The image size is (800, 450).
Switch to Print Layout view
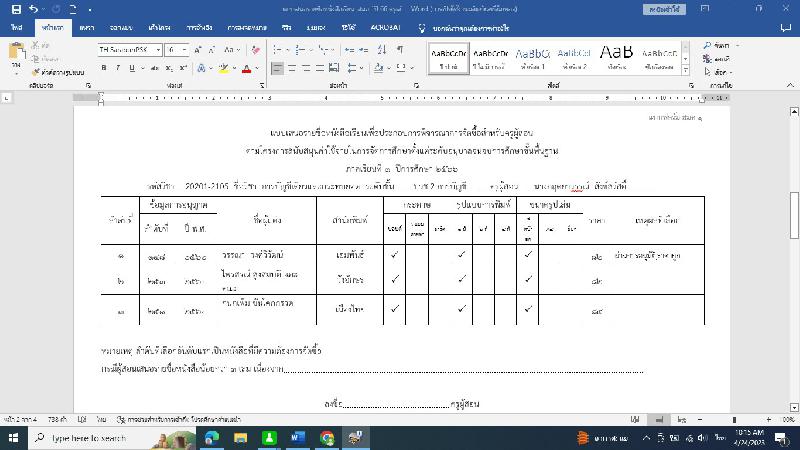[659, 419]
